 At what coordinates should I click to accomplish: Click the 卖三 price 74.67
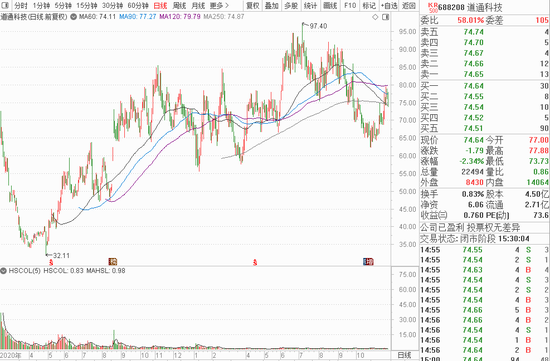[x=474, y=53]
